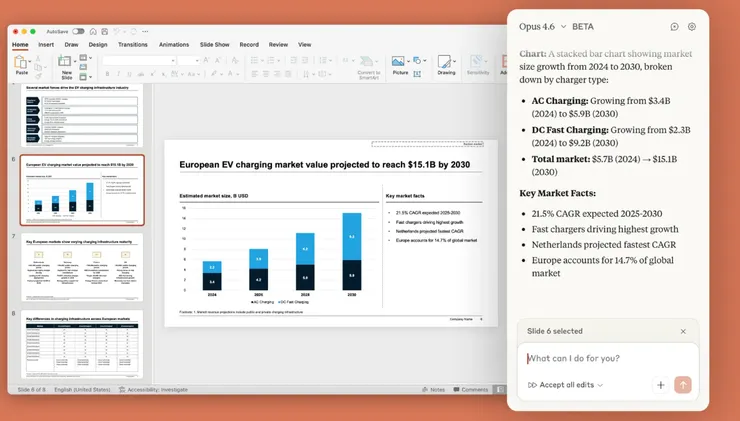This screenshot has height=421, width=740.
Task: Open the line spacing dropdown
Action: coord(325,60)
